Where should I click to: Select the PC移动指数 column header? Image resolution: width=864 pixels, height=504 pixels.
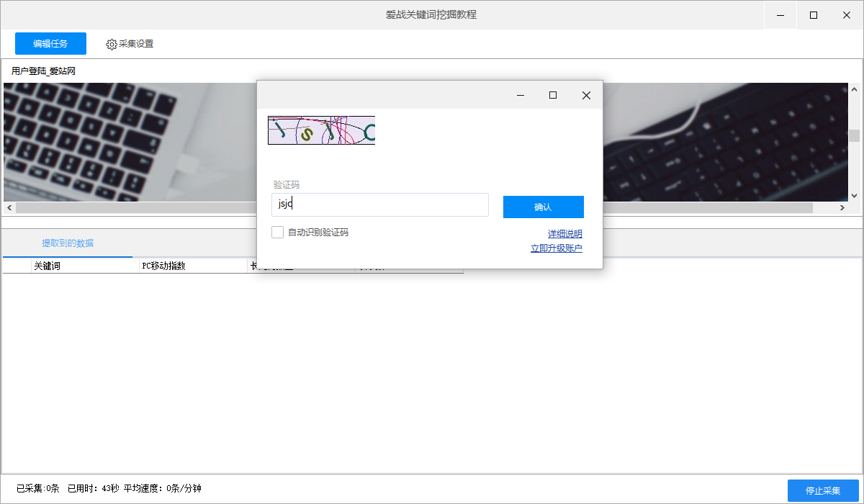click(193, 266)
